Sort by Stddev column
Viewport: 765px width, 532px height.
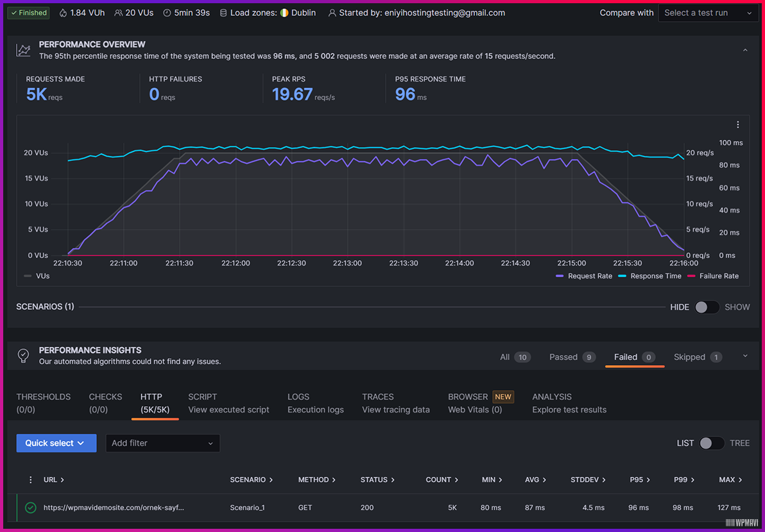(x=588, y=480)
